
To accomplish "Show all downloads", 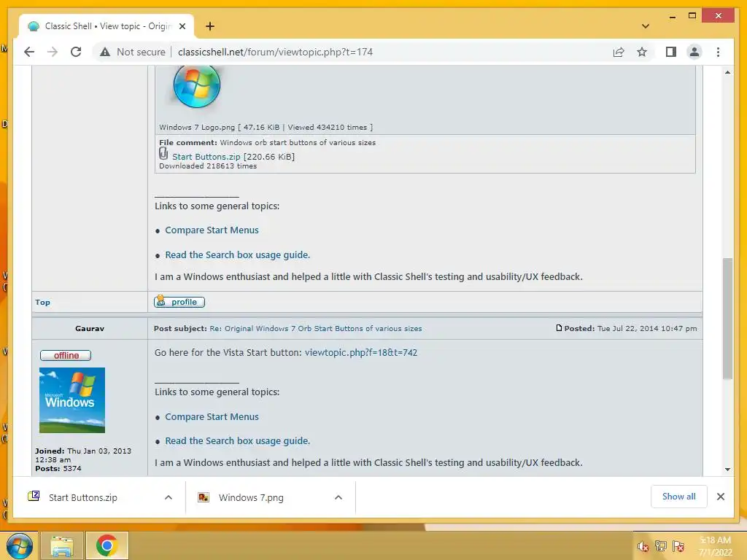I will click(x=678, y=497).
